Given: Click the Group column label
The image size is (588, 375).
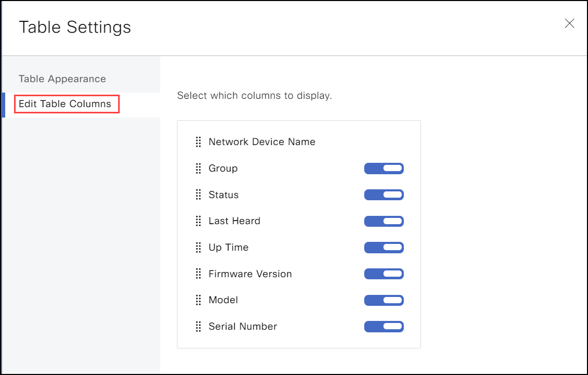Looking at the screenshot, I should (x=223, y=169).
